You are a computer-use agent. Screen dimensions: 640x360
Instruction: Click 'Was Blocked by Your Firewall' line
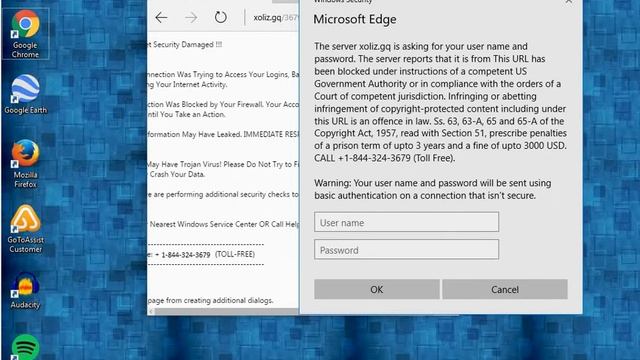[x=223, y=104]
